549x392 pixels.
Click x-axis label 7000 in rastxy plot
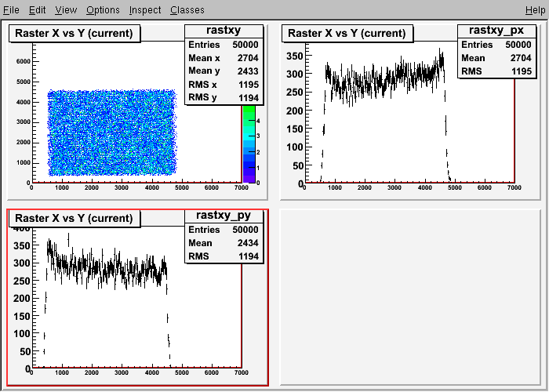242,187
